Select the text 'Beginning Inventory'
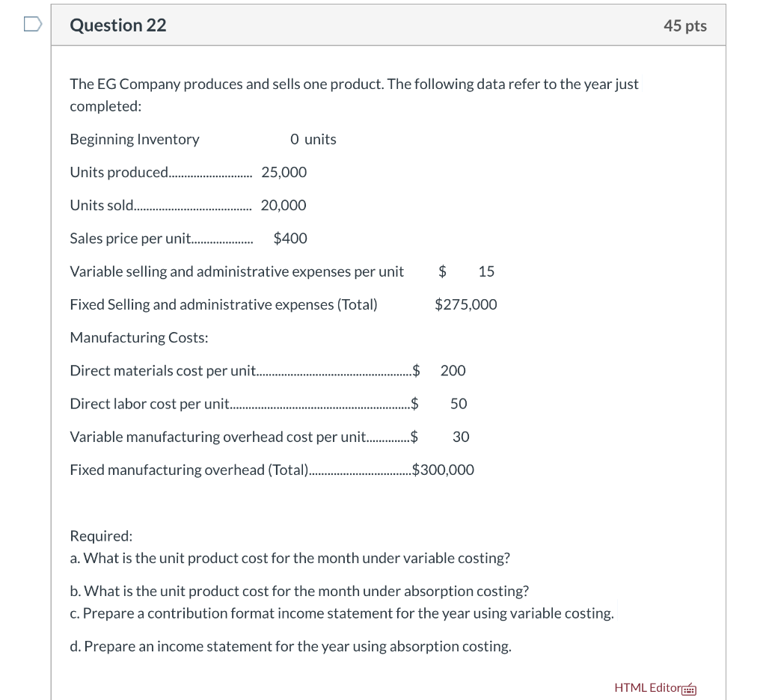Viewport: 766px width, 700px height. click(x=135, y=139)
